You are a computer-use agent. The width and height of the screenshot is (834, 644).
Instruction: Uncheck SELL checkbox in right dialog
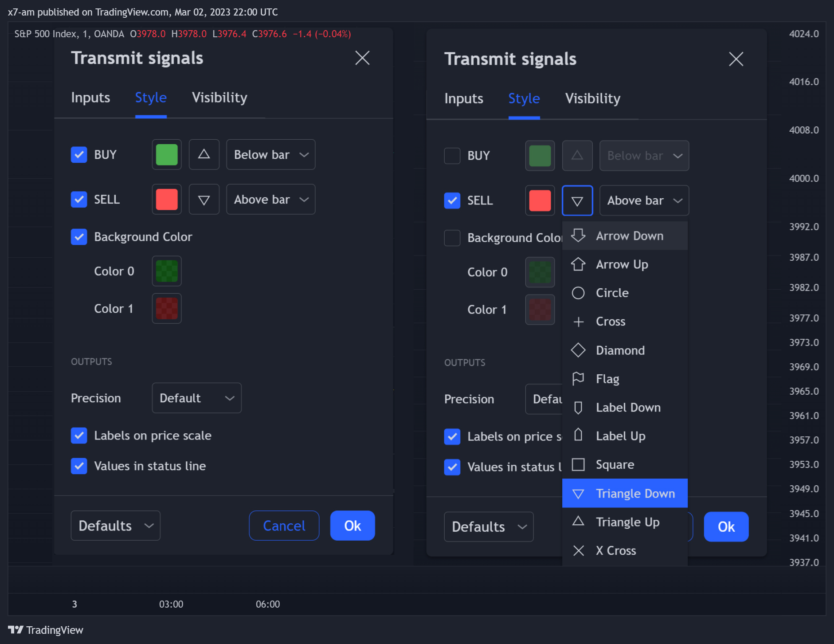(452, 200)
